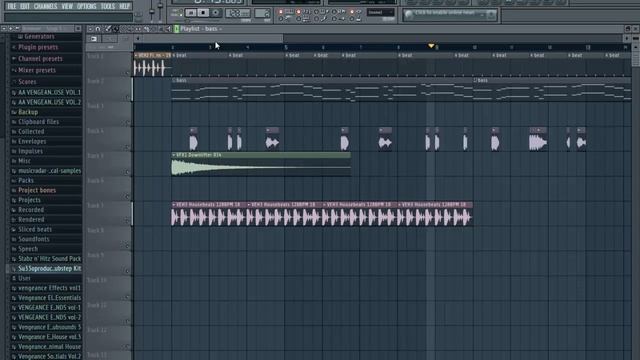This screenshot has width=640, height=360.
Task: Click the pattern number selector
Action: [262, 13]
